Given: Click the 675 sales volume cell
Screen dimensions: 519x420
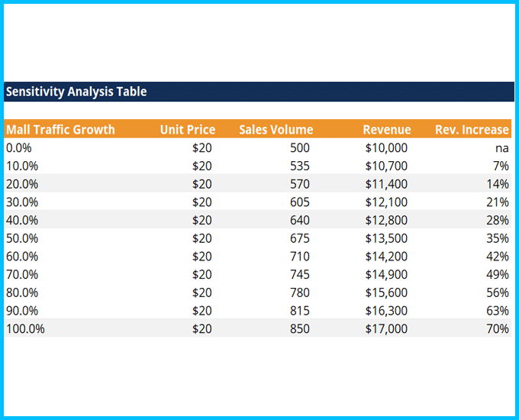Looking at the screenshot, I should (300, 238).
